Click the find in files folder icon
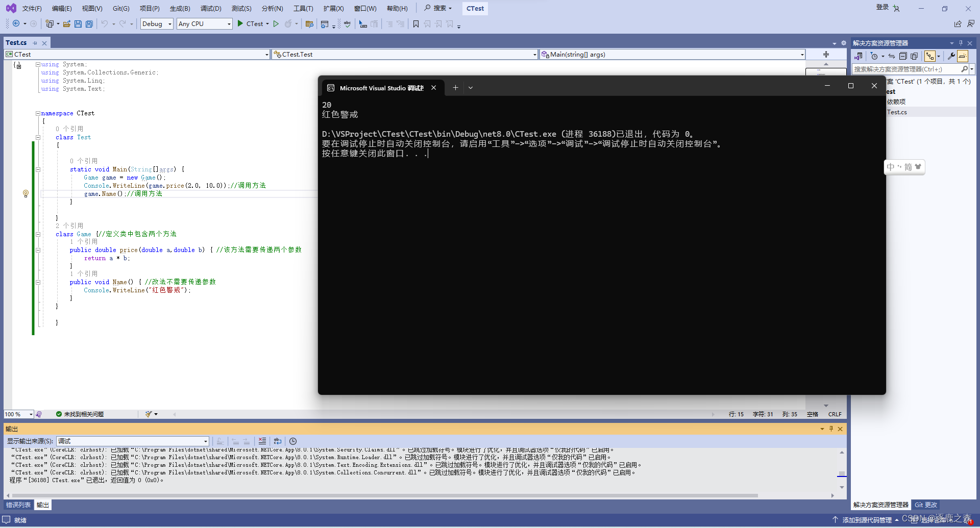Image resolution: width=980 pixels, height=528 pixels. tap(309, 23)
